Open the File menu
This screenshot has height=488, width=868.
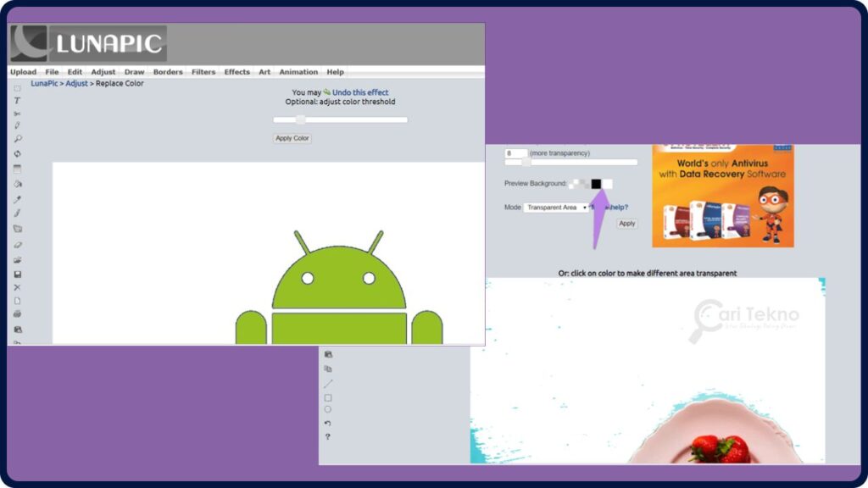tap(52, 72)
